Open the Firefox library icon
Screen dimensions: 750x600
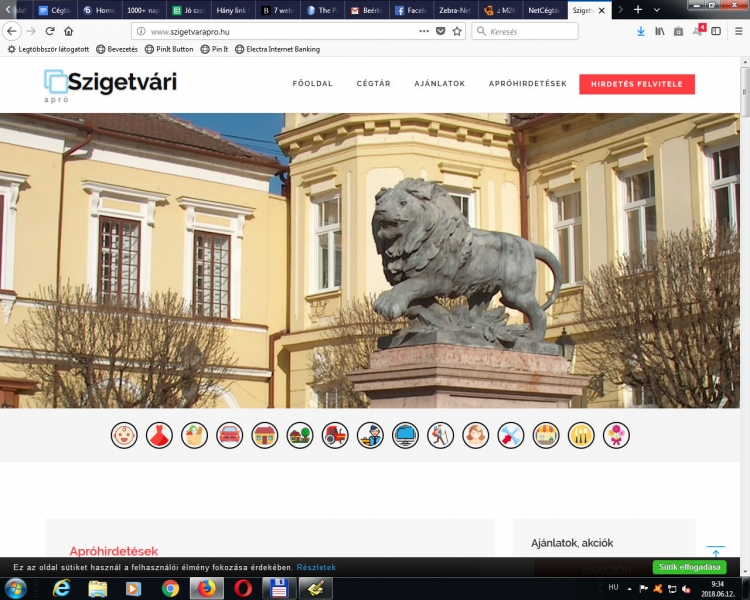click(x=660, y=31)
